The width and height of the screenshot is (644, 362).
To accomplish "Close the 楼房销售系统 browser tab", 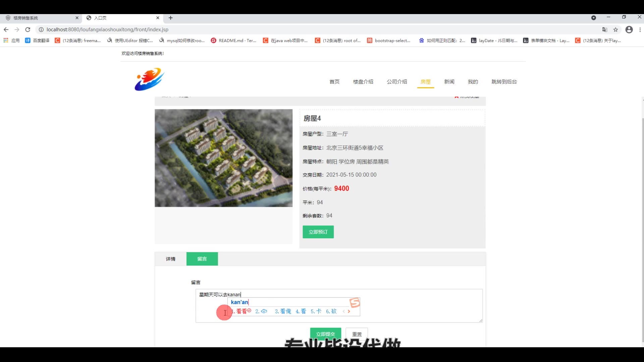I will click(x=77, y=18).
